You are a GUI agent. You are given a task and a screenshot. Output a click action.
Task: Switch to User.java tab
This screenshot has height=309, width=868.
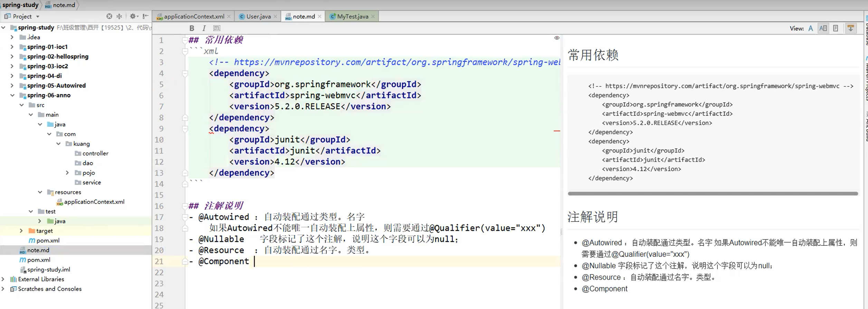(x=258, y=17)
